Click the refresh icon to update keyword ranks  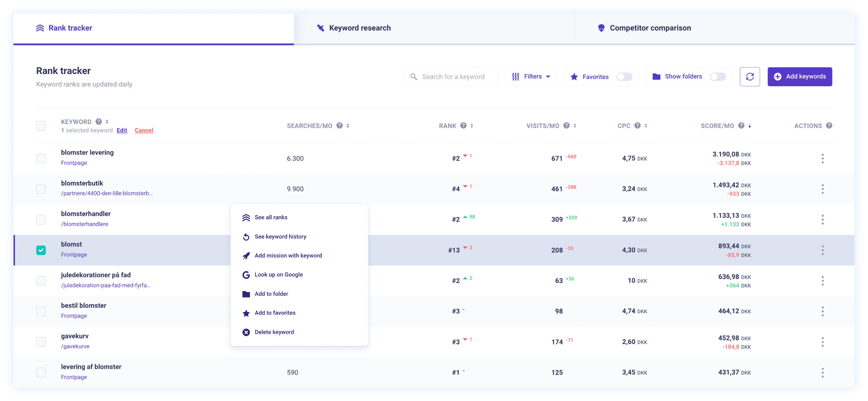(x=750, y=76)
